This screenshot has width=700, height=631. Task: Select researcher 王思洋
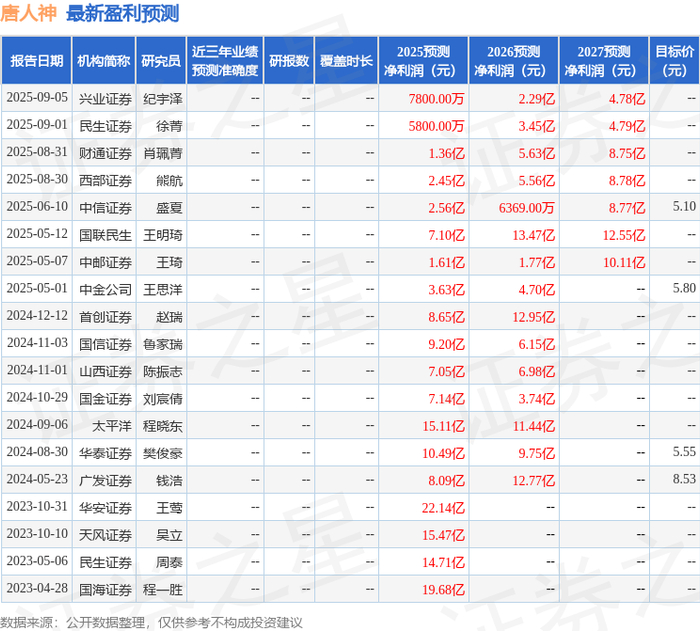(162, 289)
